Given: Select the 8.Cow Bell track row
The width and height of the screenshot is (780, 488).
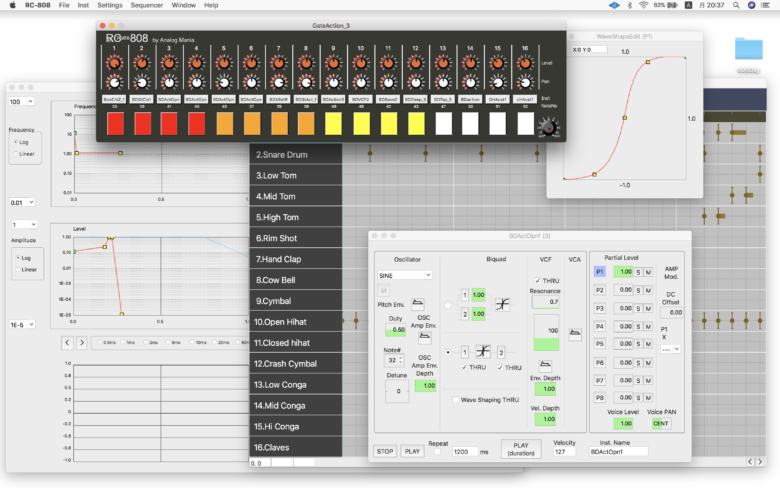Looking at the screenshot, I should pyautogui.click(x=295, y=280).
